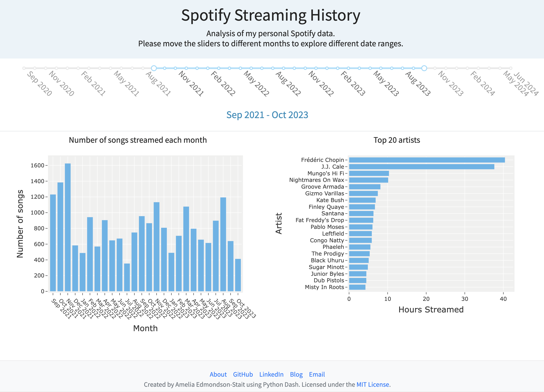Click the 1600 tick on songs y-axis

(x=37, y=165)
